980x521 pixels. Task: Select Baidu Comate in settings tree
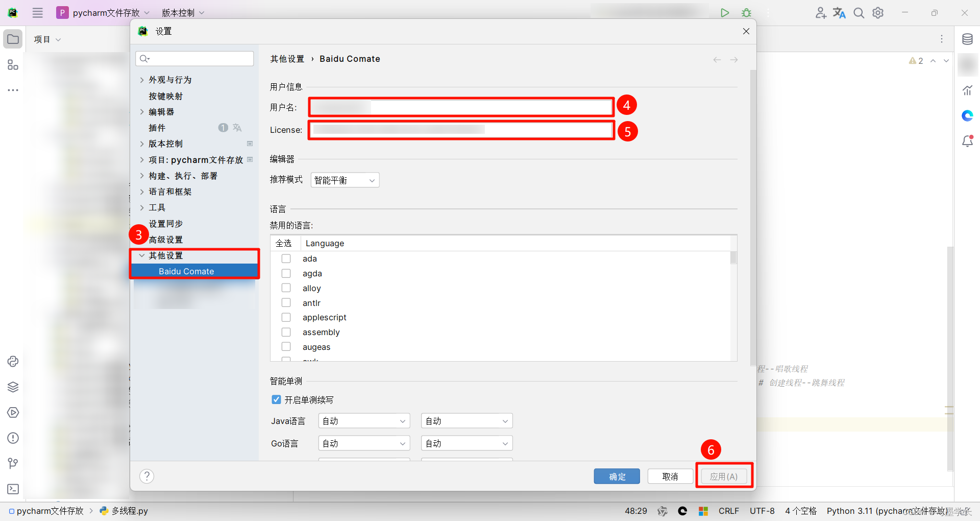click(194, 271)
